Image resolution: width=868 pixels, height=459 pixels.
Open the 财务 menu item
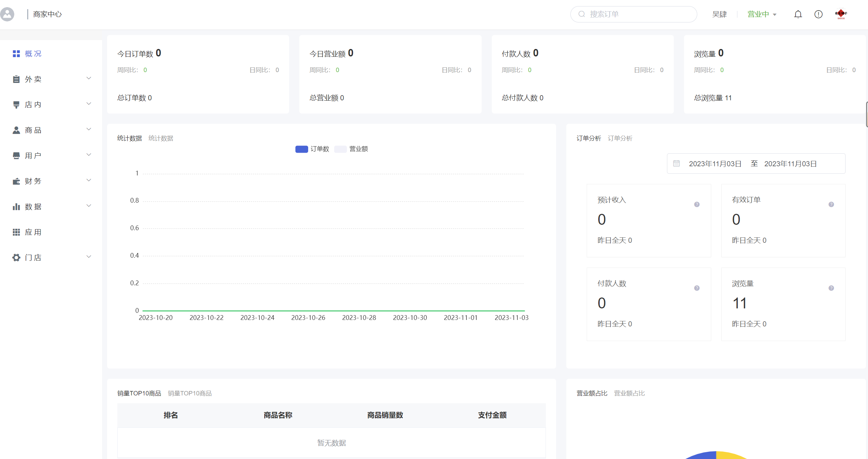(51, 181)
